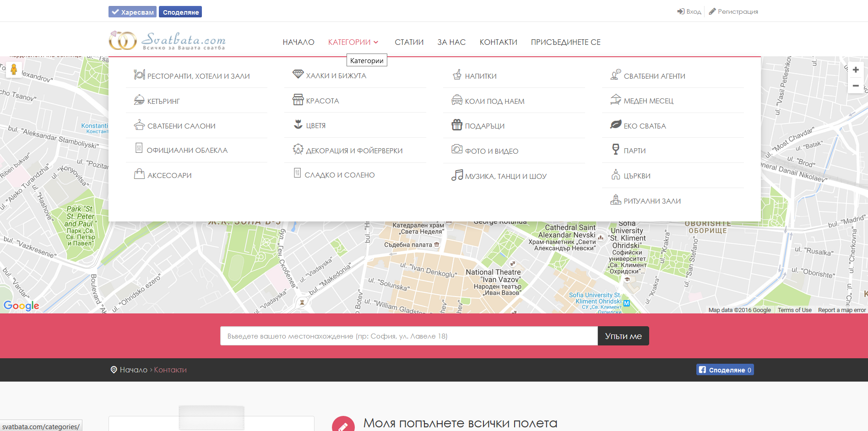Click the gift box icon for ПОДАРЪЦИ
Screen dimensions: 868x431
click(x=457, y=124)
